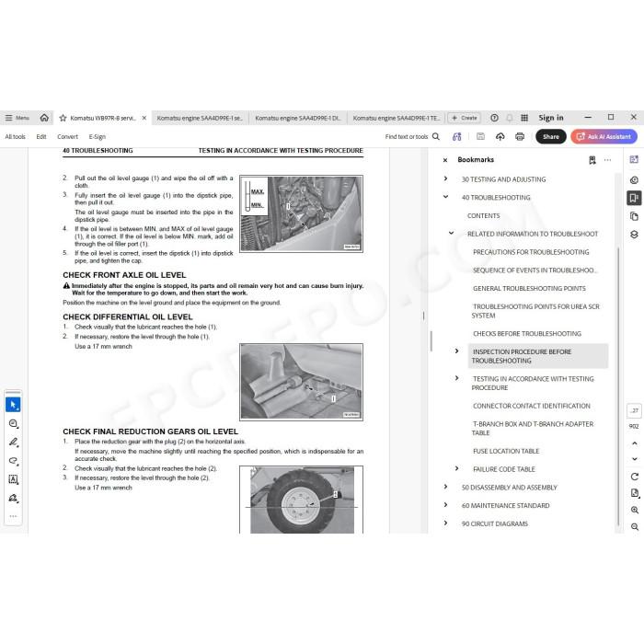Open the Menu hamburger button

[x=17, y=118]
